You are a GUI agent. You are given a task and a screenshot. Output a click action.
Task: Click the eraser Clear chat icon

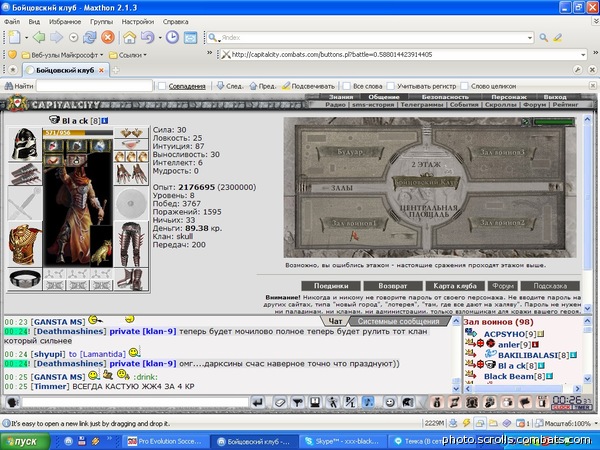coord(280,402)
